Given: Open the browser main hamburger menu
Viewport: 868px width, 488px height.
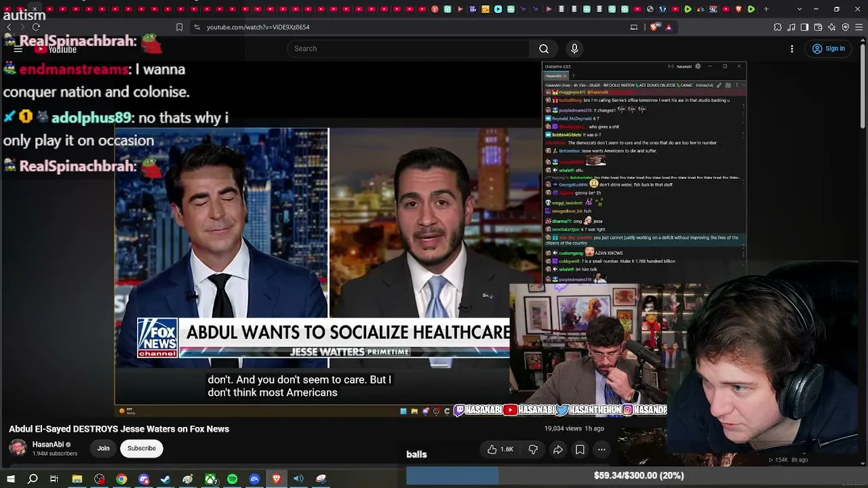Looking at the screenshot, I should 859,27.
